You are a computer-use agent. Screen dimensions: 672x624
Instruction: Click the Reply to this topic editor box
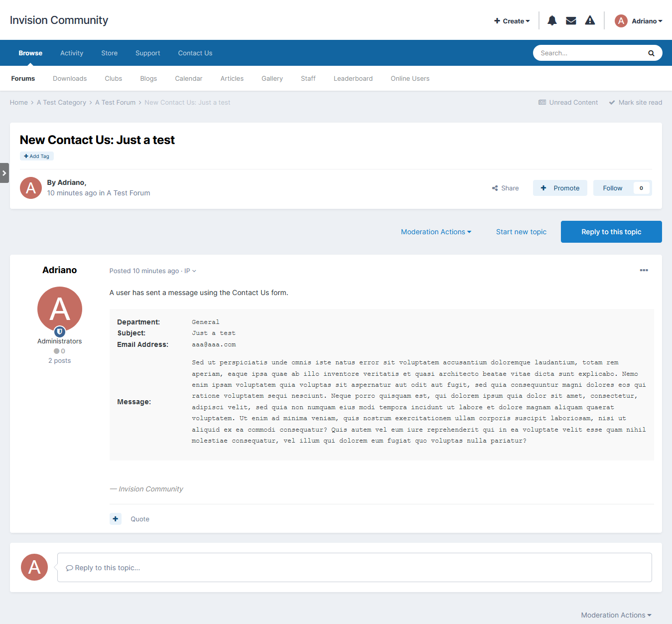click(355, 567)
